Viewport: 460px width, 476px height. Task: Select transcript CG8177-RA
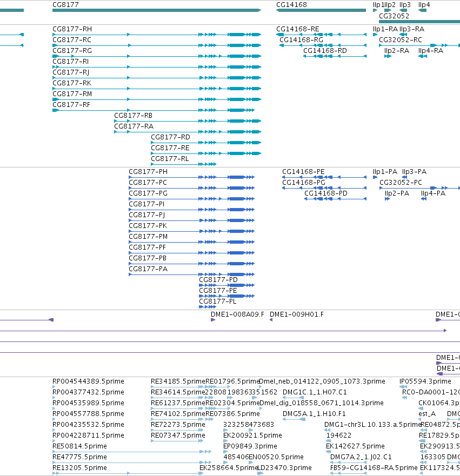click(x=134, y=126)
